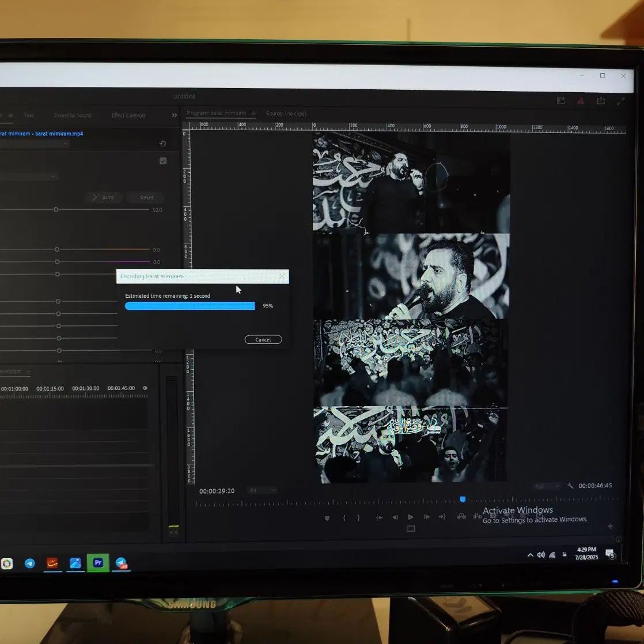Click the Extract button
Screen dimensions: 644x644
tap(477, 516)
